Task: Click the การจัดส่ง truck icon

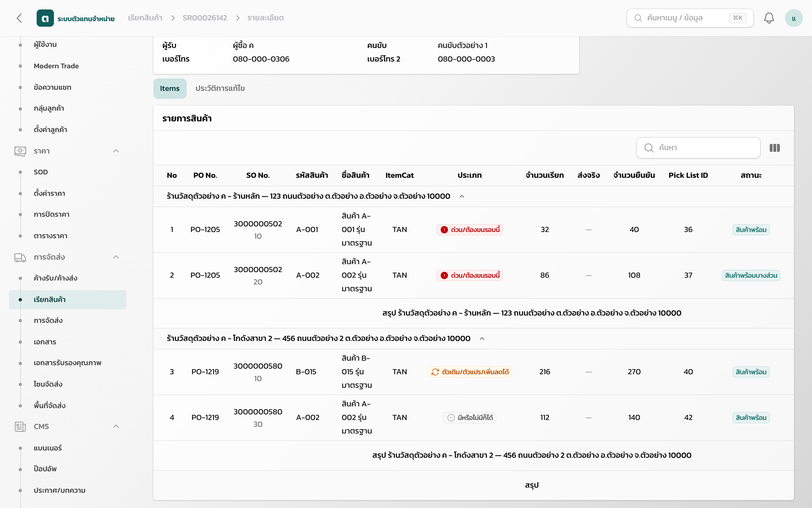Action: [x=20, y=257]
